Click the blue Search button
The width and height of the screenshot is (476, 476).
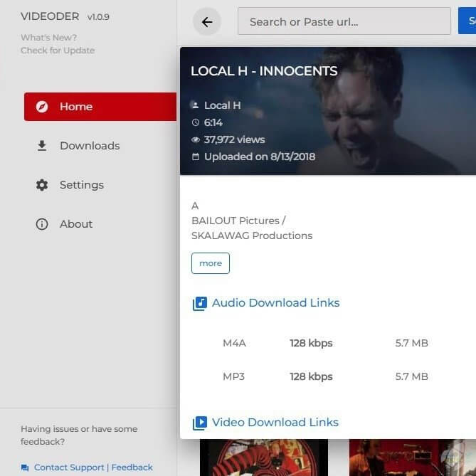click(467, 21)
